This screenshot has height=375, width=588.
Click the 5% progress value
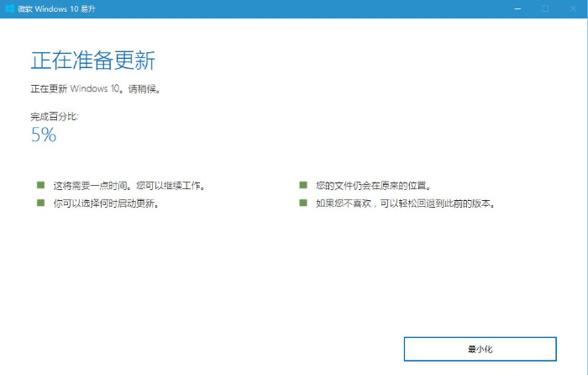click(x=44, y=135)
